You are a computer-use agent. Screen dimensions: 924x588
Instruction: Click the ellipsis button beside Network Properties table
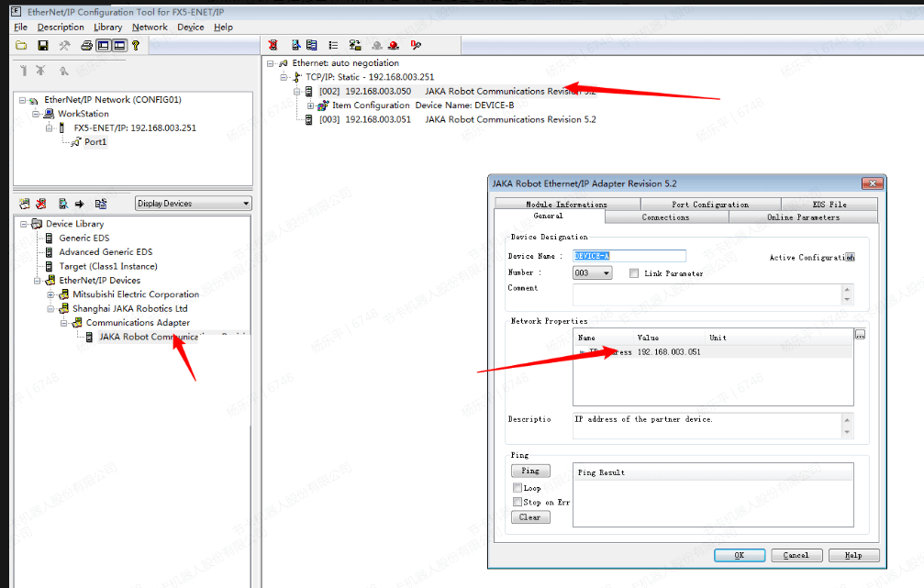point(860,335)
